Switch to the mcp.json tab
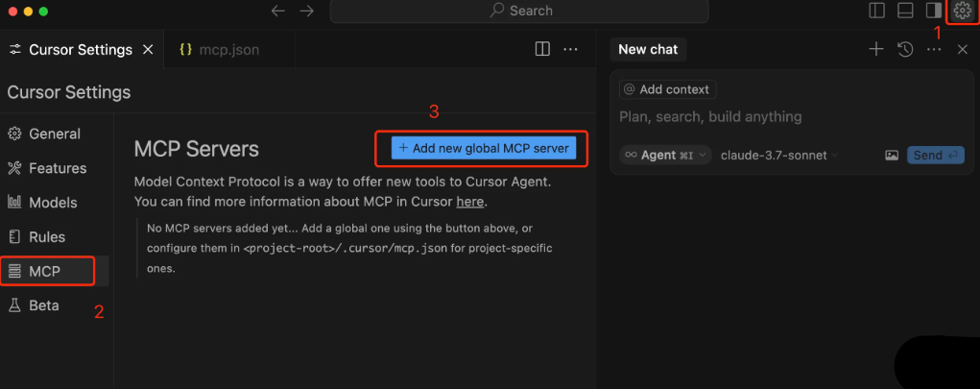 228,49
